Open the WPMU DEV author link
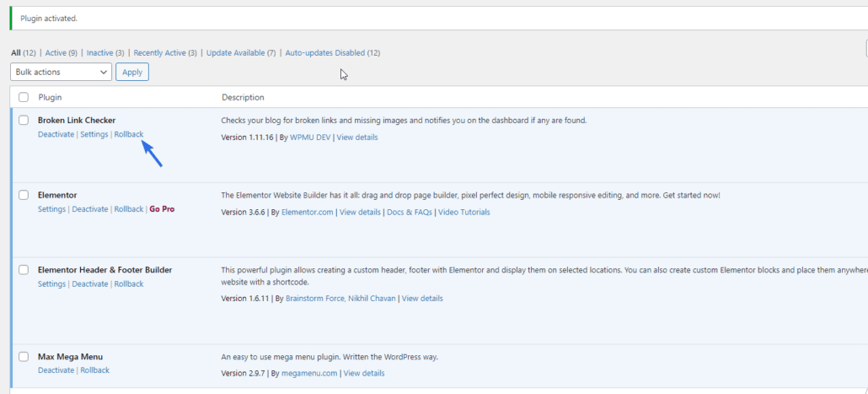This screenshot has width=868, height=394. (310, 138)
